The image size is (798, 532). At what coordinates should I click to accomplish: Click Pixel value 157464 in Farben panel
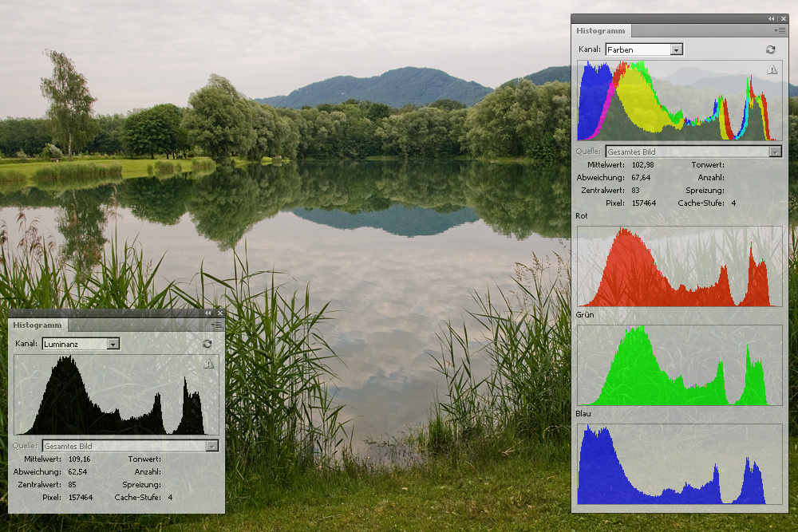pos(644,203)
